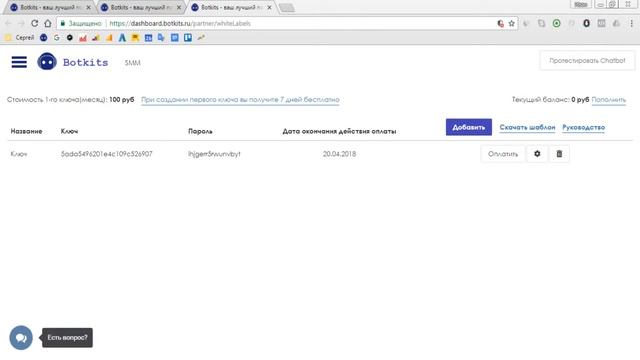Image resolution: width=640 pixels, height=360 pixels.
Task: Click the Добавить button
Action: tap(469, 127)
